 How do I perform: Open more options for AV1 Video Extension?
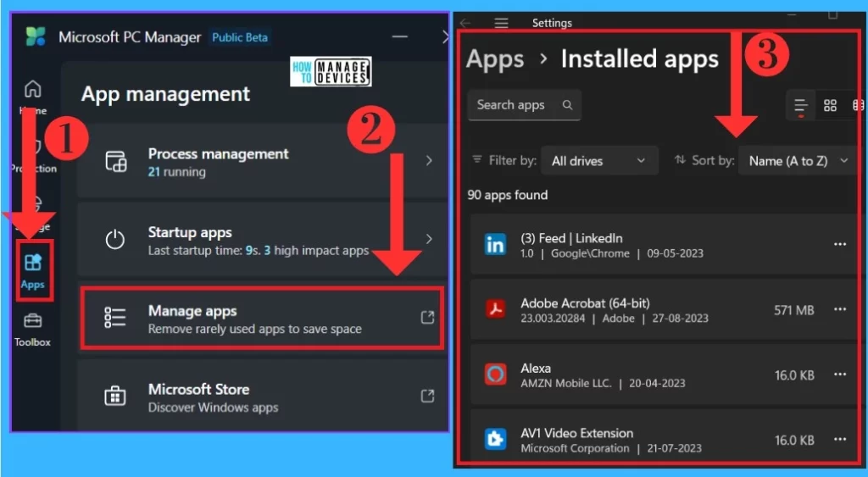click(840, 440)
